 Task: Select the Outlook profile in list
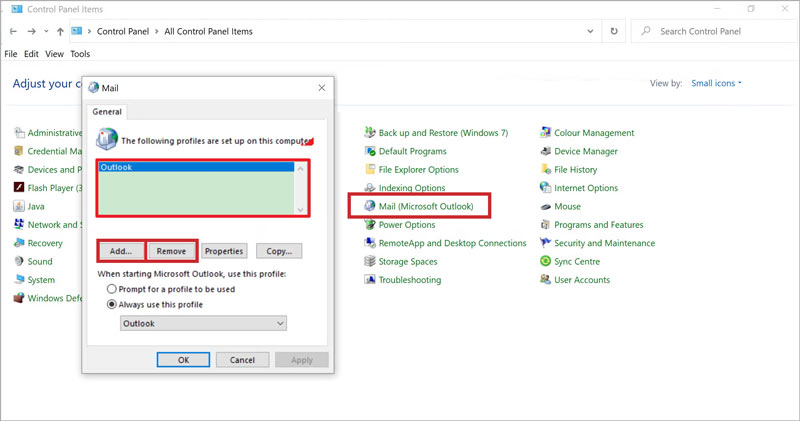(x=196, y=167)
